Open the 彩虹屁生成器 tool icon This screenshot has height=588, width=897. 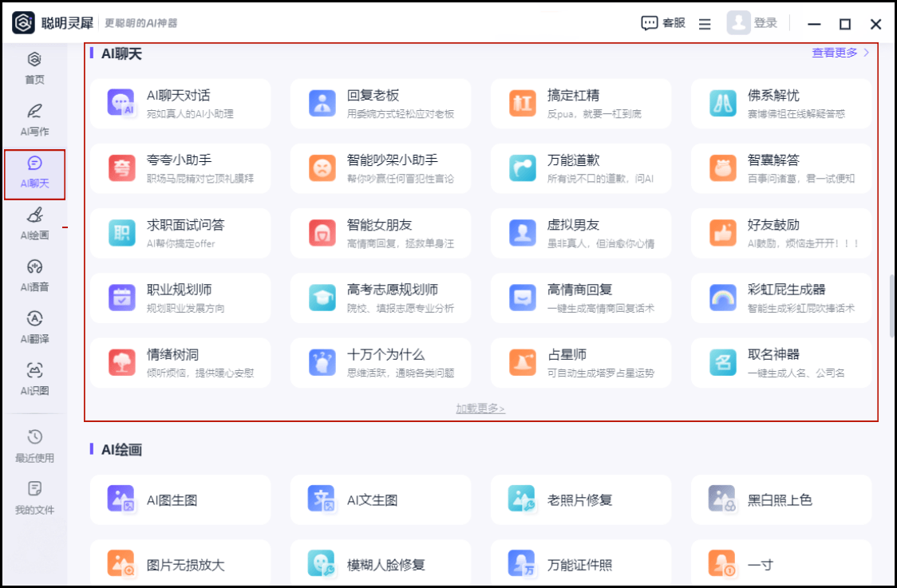[x=722, y=298]
